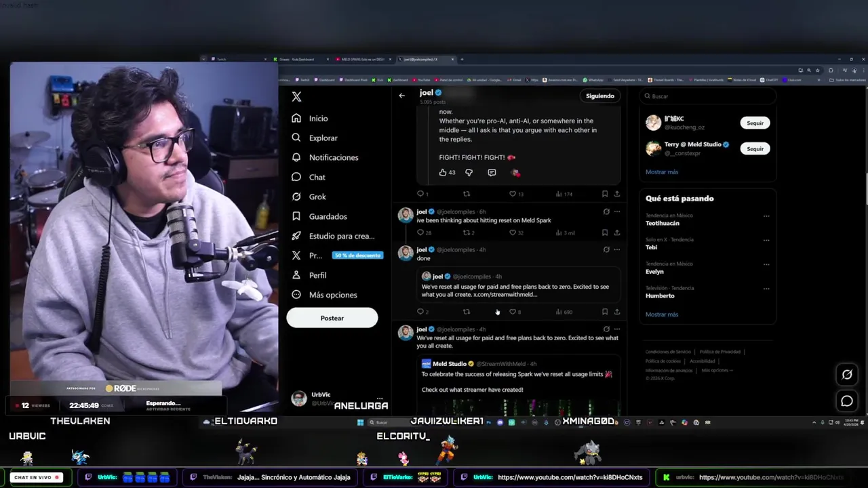This screenshot has width=868, height=488.
Task: Click Mostrar más under suggested accounts
Action: (x=662, y=172)
